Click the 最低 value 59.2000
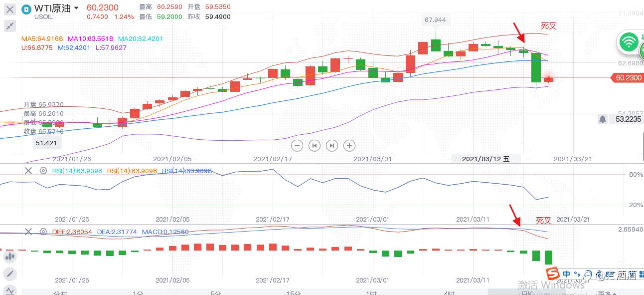 pos(170,17)
